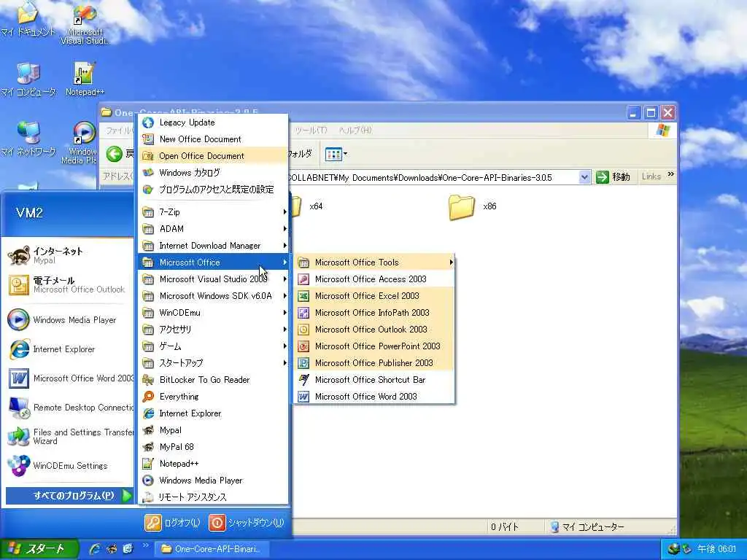Open Mypal internet browser pinned item
The width and height of the screenshot is (747, 560).
coord(69,256)
